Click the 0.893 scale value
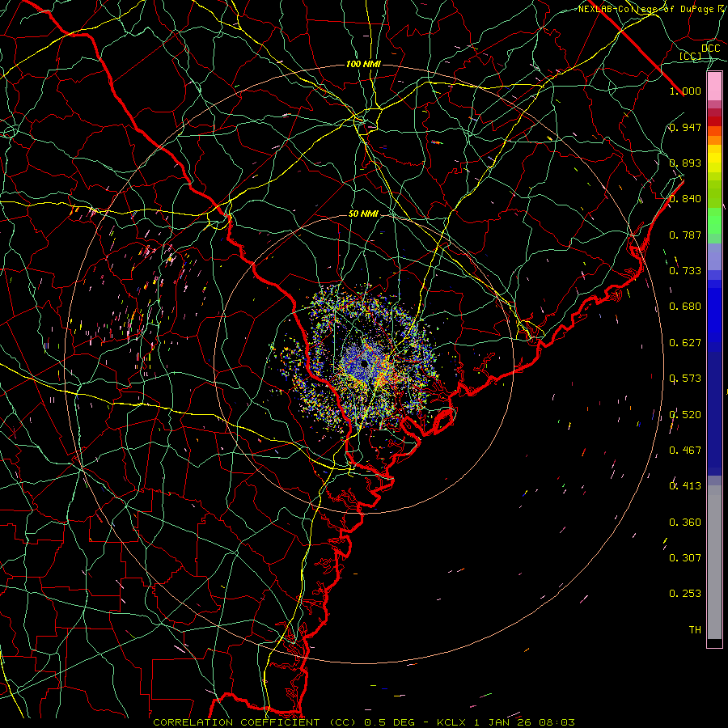 point(685,163)
